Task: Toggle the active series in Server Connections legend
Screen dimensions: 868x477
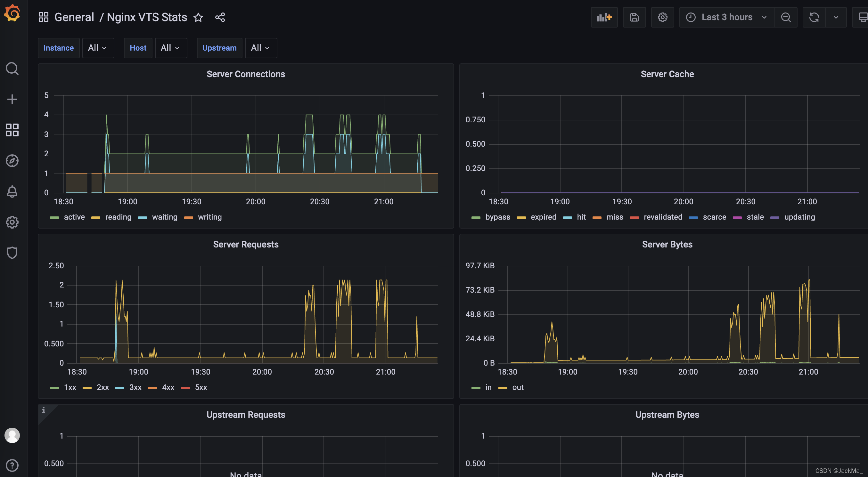Action: [74, 217]
